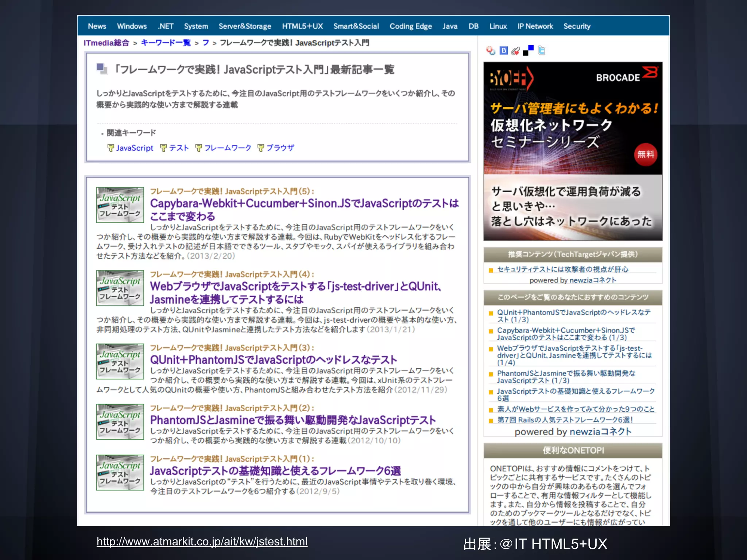Open atmarkit.co.jp jstest.html URL on slide
The image size is (747, 560).
[202, 542]
